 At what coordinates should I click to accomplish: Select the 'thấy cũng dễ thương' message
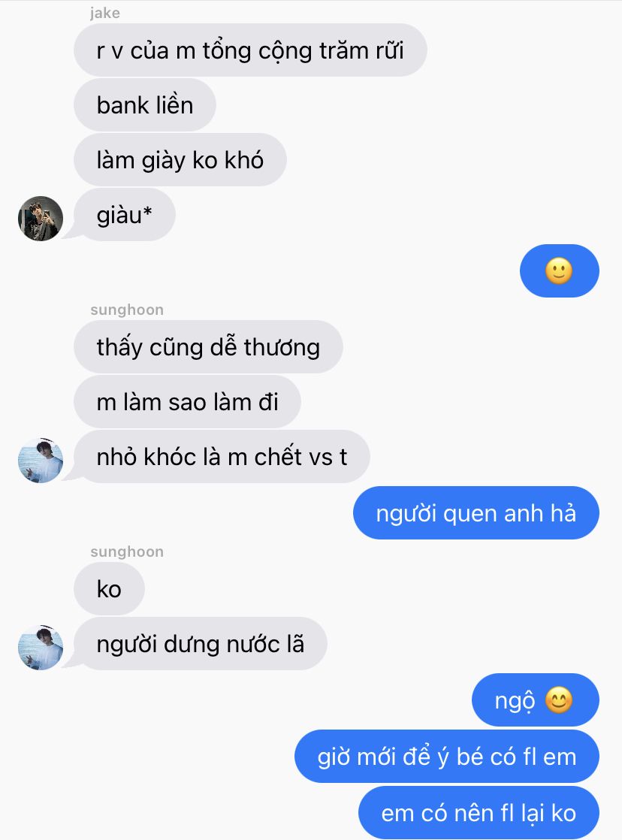coord(208,347)
